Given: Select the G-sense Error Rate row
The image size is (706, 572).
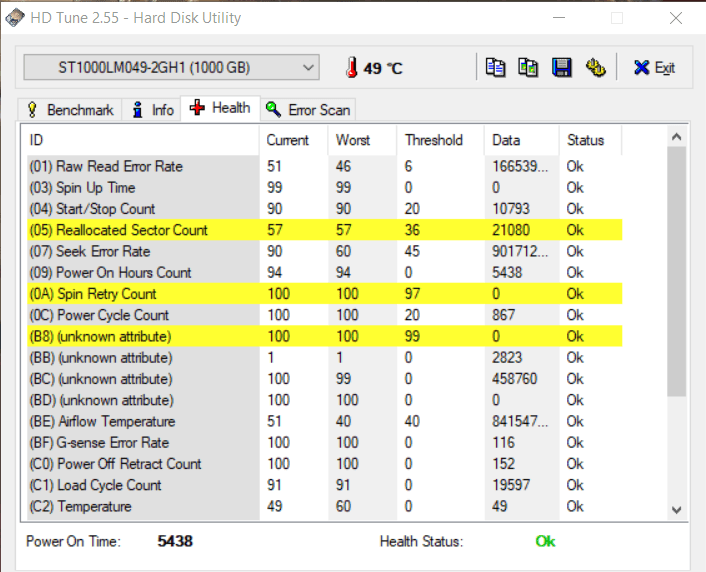Looking at the screenshot, I should [324, 442].
